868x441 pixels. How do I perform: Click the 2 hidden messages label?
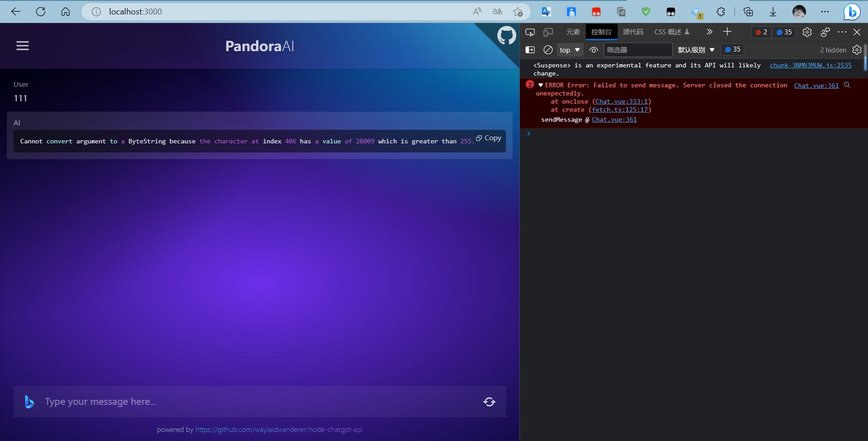tap(833, 50)
